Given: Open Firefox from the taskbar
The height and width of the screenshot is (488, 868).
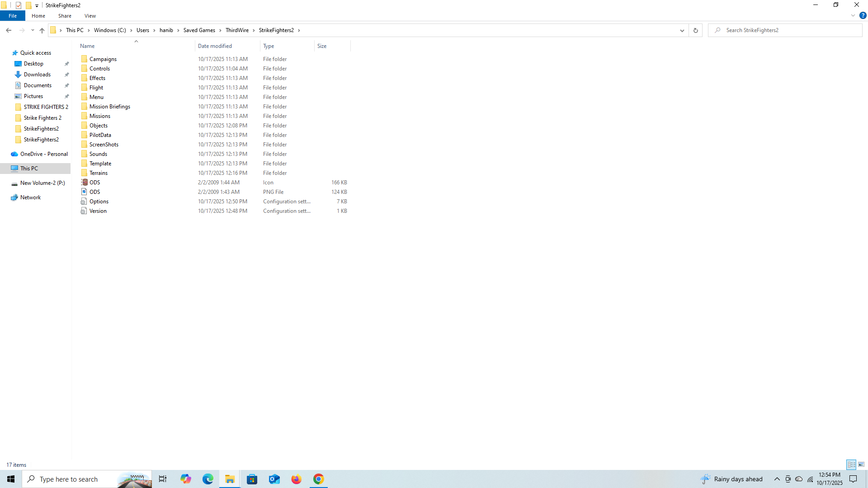Looking at the screenshot, I should (x=296, y=479).
